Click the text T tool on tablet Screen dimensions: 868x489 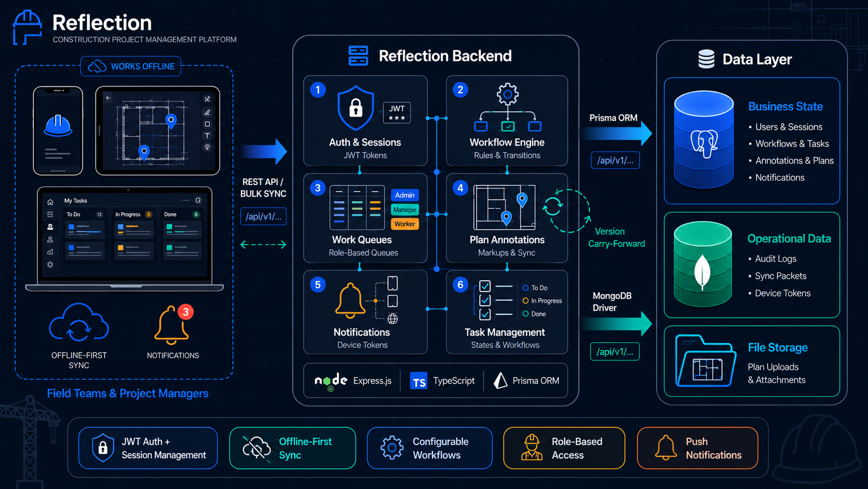[x=207, y=136]
